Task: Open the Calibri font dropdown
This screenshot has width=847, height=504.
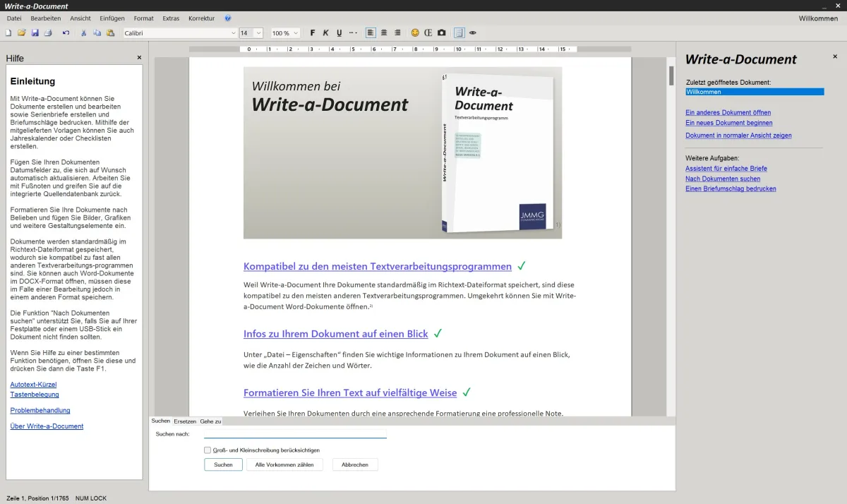Action: [x=234, y=33]
